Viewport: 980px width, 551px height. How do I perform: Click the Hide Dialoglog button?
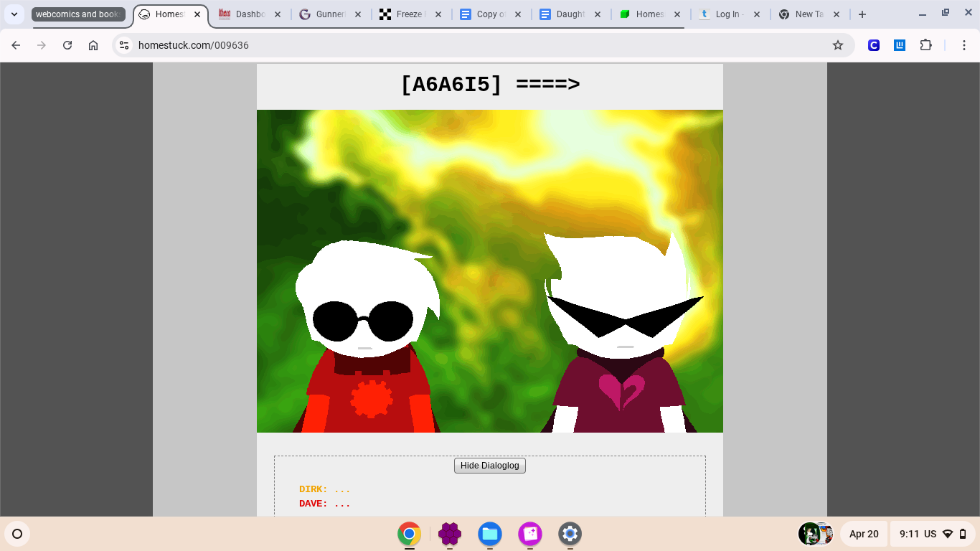(490, 466)
